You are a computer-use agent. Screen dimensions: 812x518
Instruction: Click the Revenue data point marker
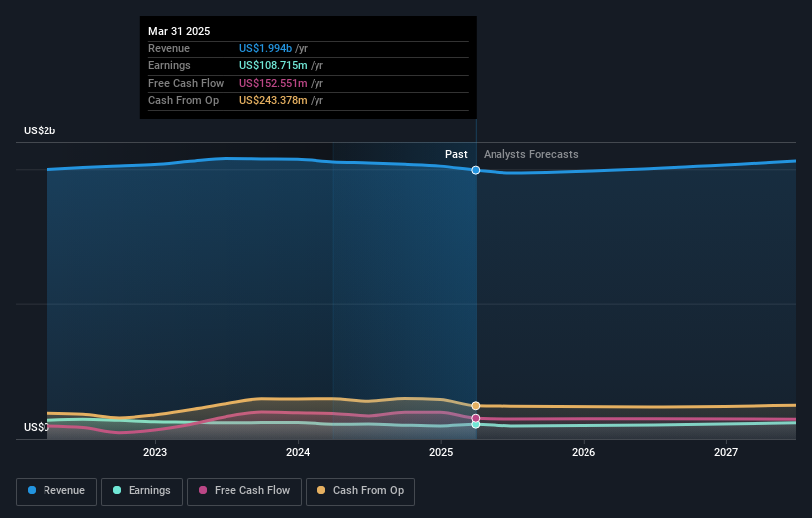coord(476,170)
